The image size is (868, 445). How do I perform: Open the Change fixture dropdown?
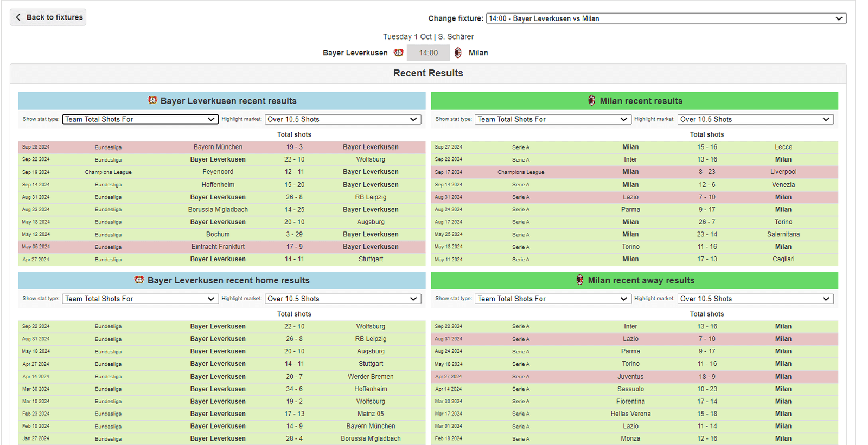point(666,18)
